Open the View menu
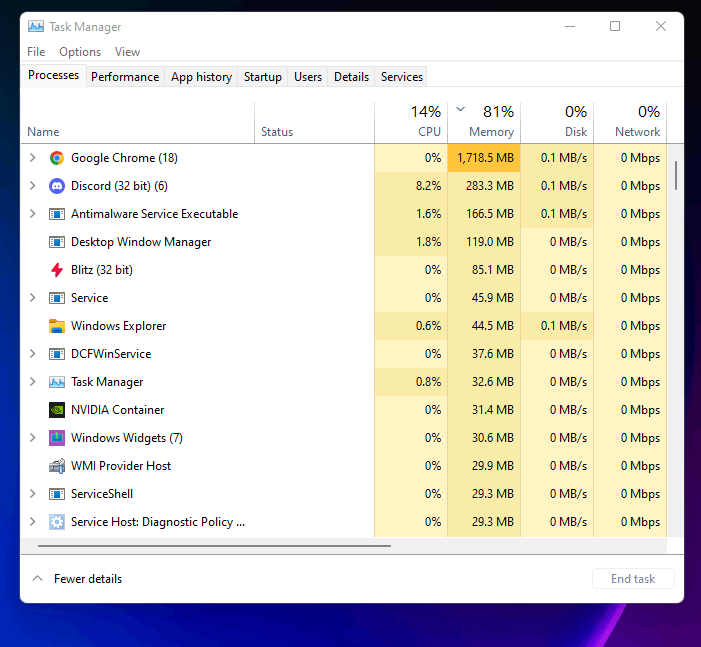The image size is (701, 647). (127, 52)
